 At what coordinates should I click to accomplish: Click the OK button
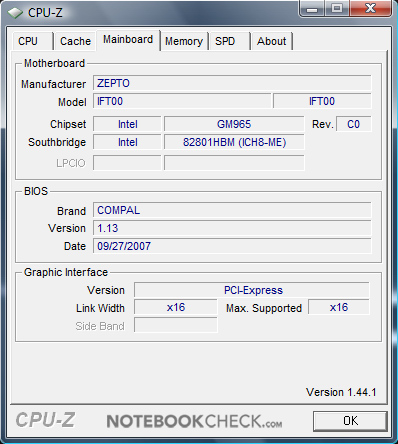pyautogui.click(x=350, y=421)
